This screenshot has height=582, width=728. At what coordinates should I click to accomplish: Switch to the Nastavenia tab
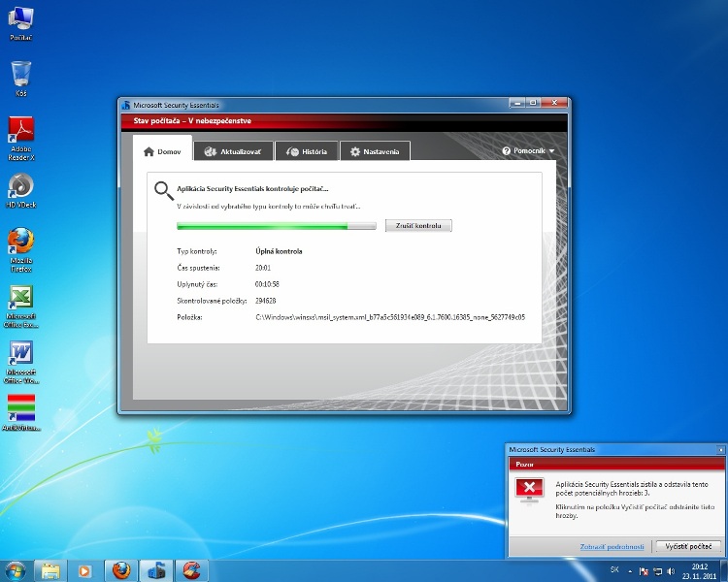pyautogui.click(x=375, y=151)
